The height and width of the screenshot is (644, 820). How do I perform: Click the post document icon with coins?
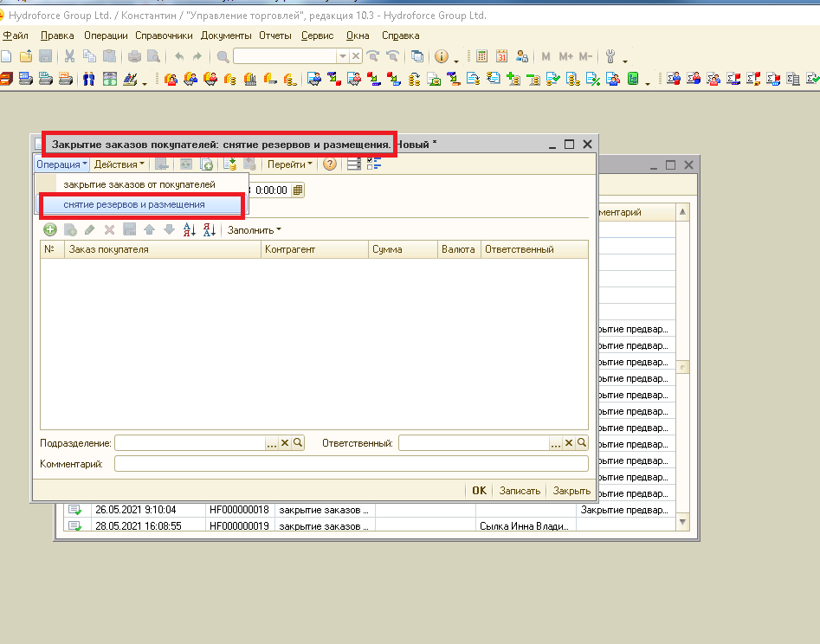(229, 164)
